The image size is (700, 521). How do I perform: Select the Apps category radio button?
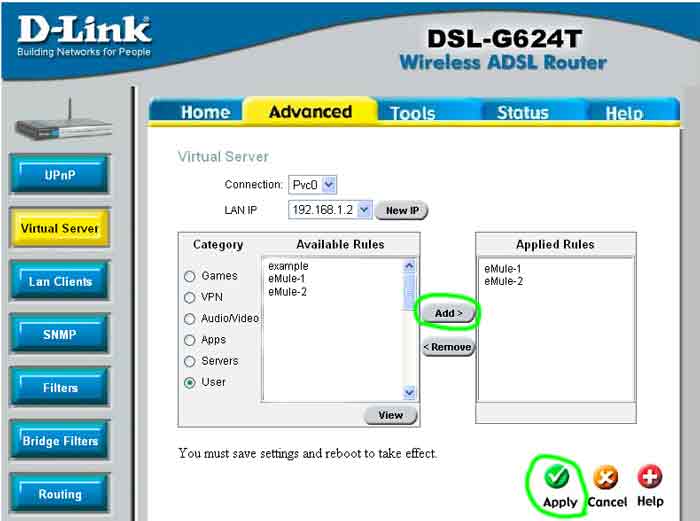click(x=190, y=340)
